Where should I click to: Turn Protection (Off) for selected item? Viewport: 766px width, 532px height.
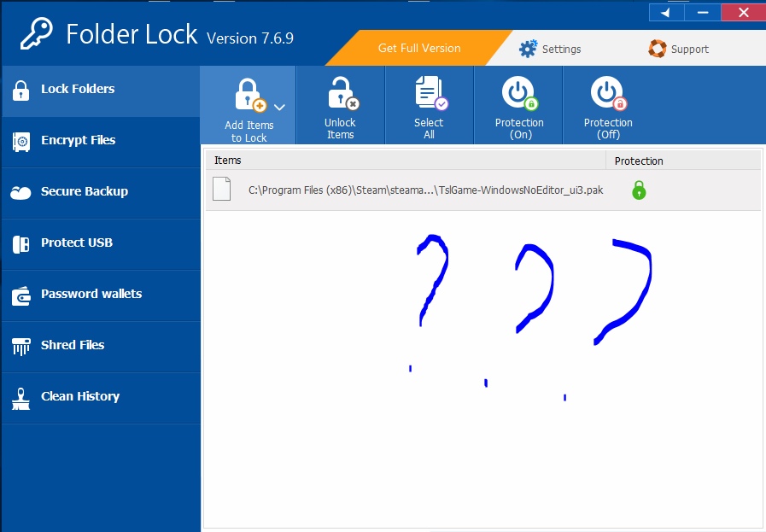click(x=608, y=106)
